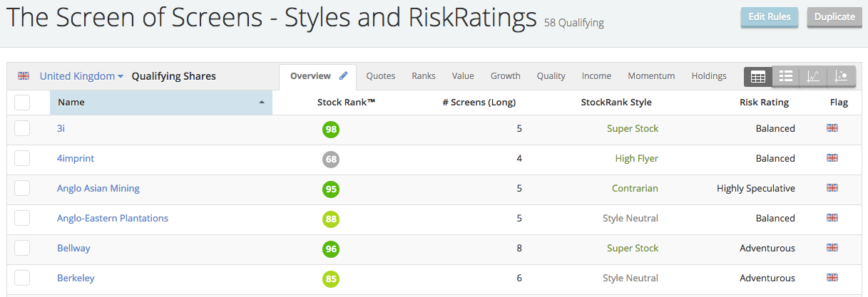Click the Edit Rules button

(x=770, y=17)
